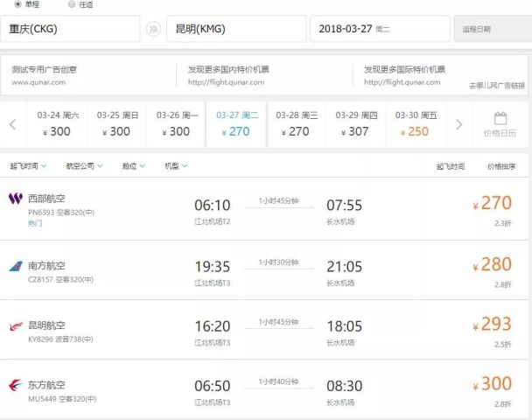The image size is (532, 420).
Task: Select the 03-26 周一 date tab
Action: pyautogui.click(x=177, y=124)
